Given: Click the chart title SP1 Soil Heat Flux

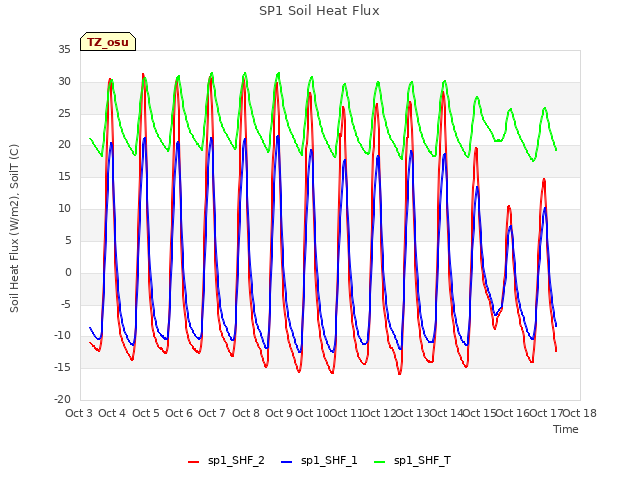Looking at the screenshot, I should (x=319, y=11).
